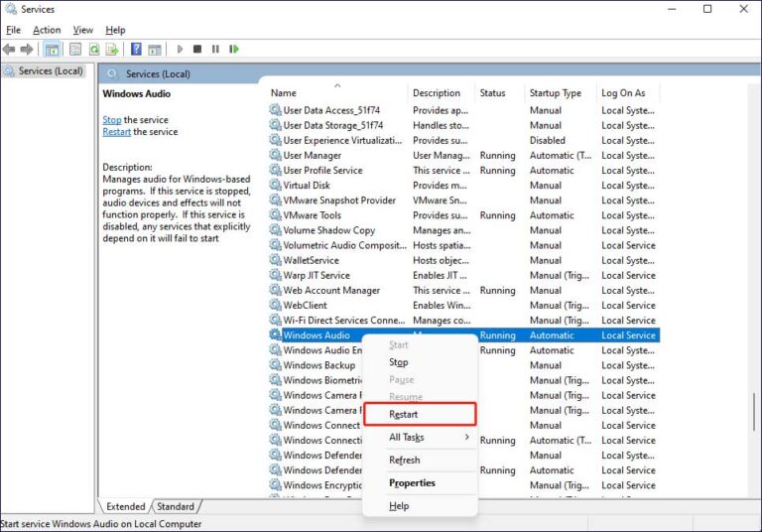Sort by the Startup Type column header
Screen dimensions: 762x532
[561, 93]
